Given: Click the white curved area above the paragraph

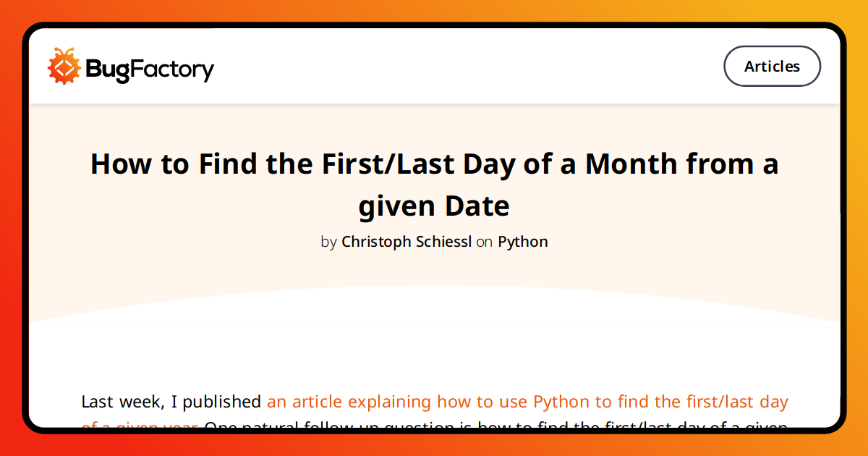Looking at the screenshot, I should click(434, 347).
